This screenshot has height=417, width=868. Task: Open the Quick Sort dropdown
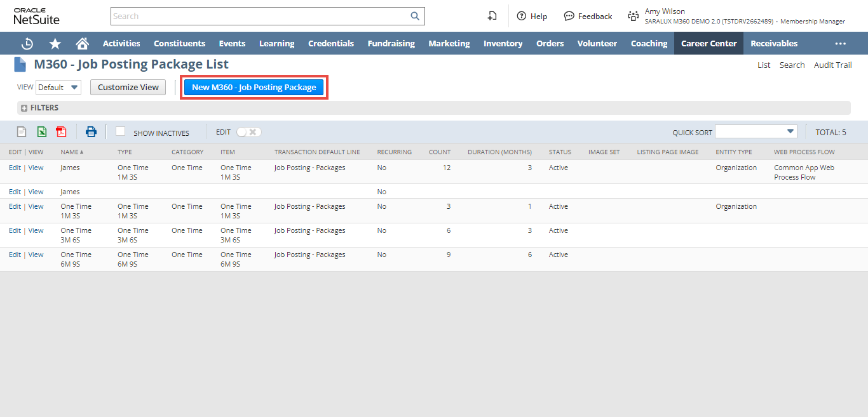756,131
